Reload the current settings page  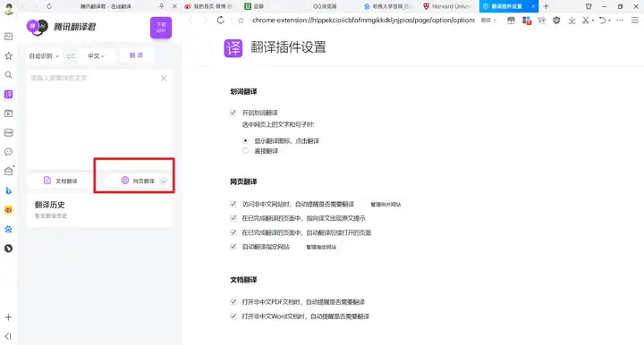[x=221, y=20]
